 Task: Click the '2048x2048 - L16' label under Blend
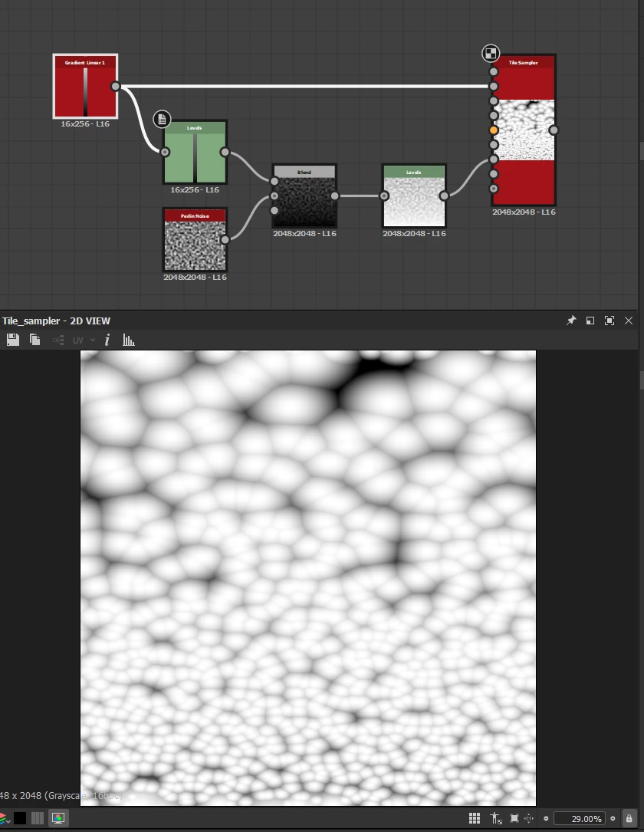pos(304,233)
